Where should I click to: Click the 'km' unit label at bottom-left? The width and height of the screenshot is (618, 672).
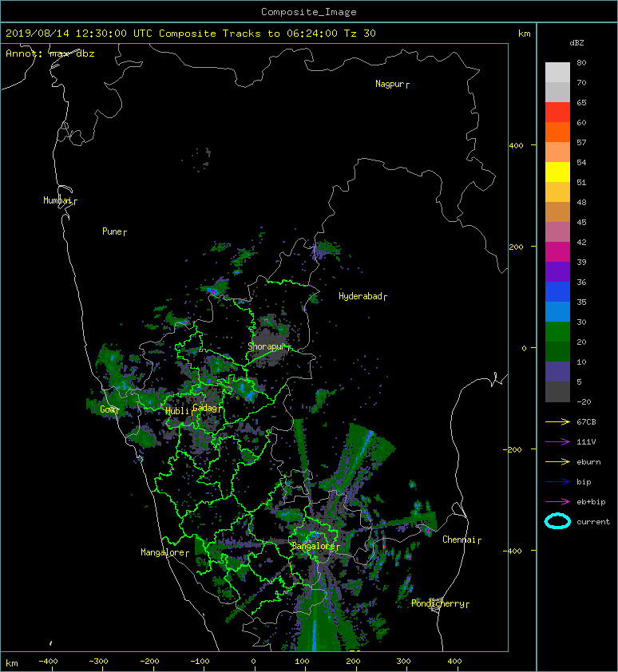[12, 663]
